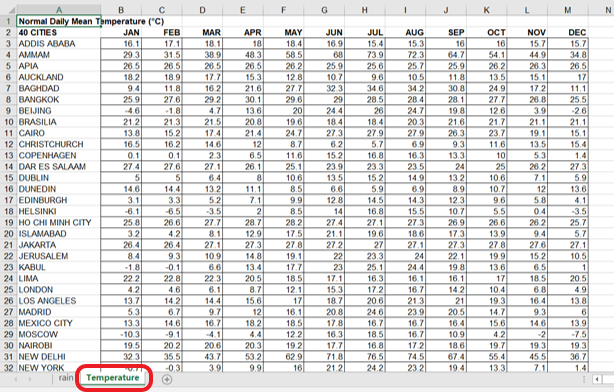Viewport: 614px width, 392px height.
Task: Select the ADDIS ABABA cell
Action: 59,43
